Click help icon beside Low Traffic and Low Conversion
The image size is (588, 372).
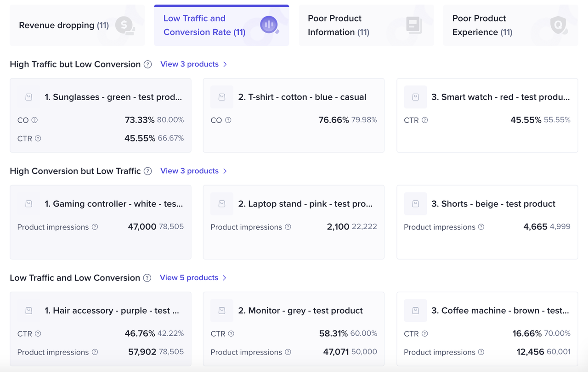(147, 278)
